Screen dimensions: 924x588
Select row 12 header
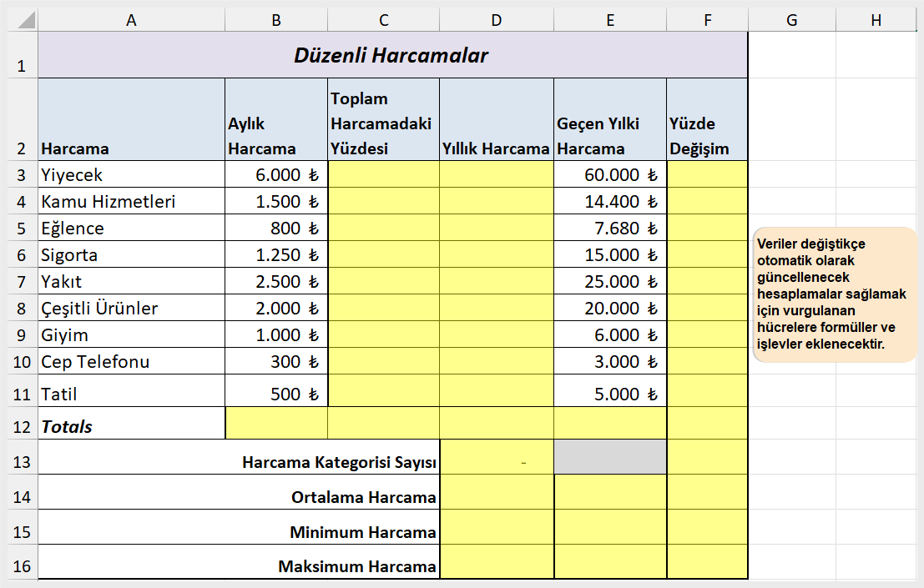tap(22, 423)
